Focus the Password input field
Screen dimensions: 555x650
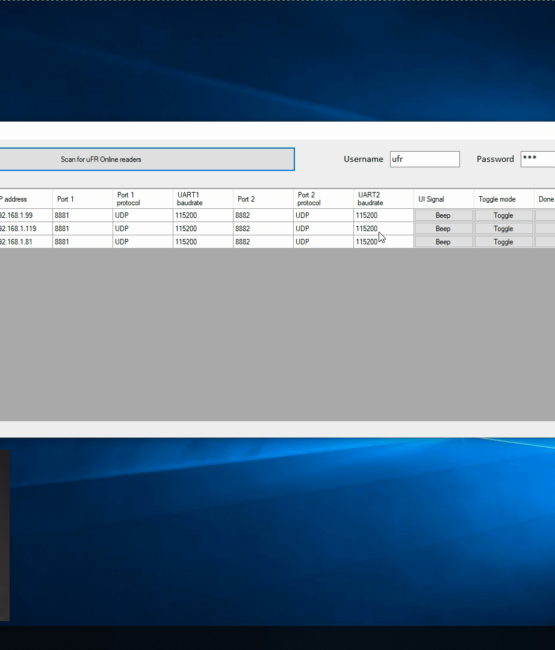538,159
